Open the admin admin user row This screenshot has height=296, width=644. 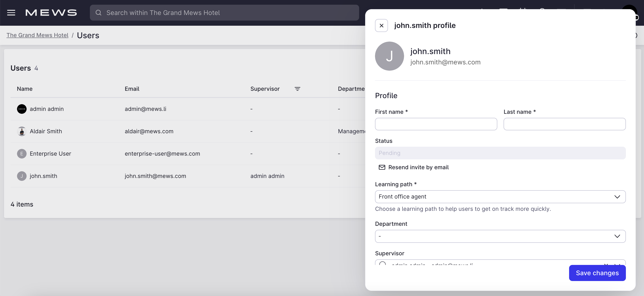(x=188, y=109)
